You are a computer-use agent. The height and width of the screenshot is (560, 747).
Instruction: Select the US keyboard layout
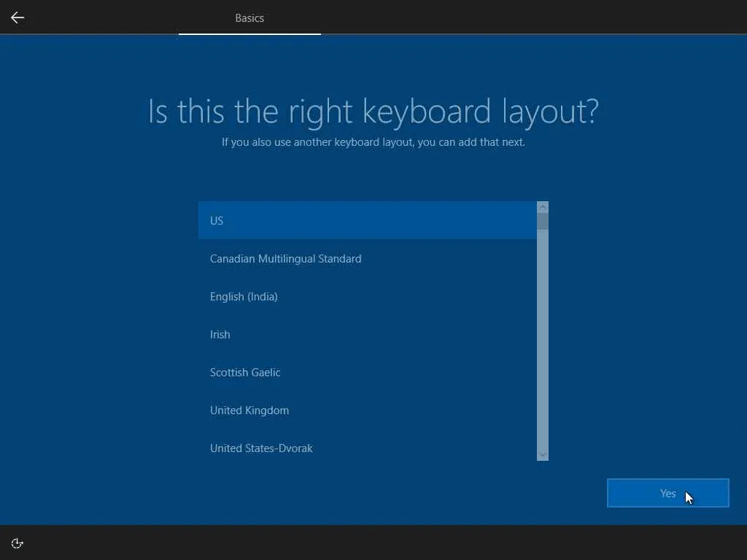pyautogui.click(x=368, y=220)
